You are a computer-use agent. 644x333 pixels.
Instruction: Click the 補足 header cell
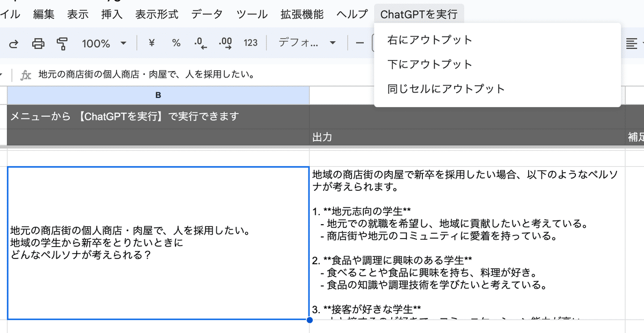point(635,138)
